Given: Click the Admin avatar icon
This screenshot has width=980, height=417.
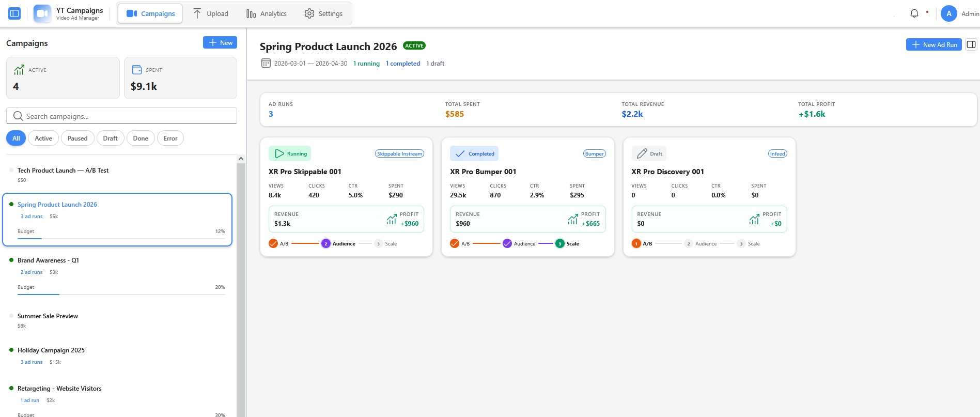Looking at the screenshot, I should (948, 13).
